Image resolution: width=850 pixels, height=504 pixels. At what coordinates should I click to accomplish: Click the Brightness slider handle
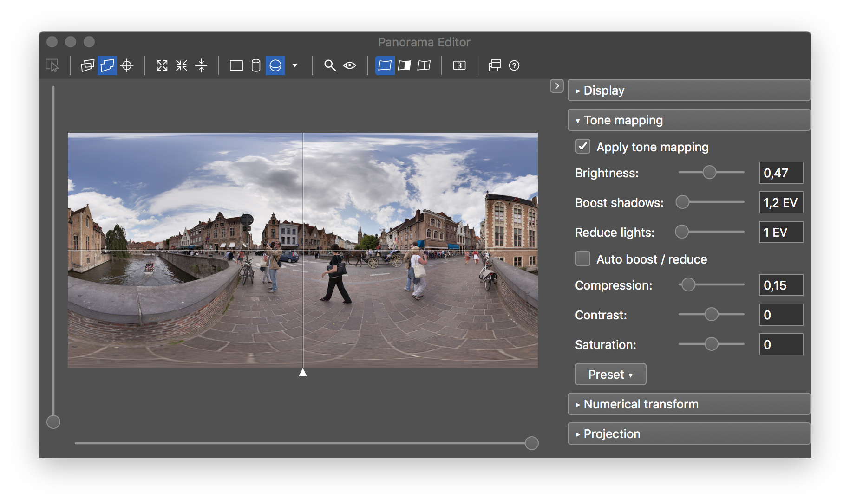[x=709, y=173]
